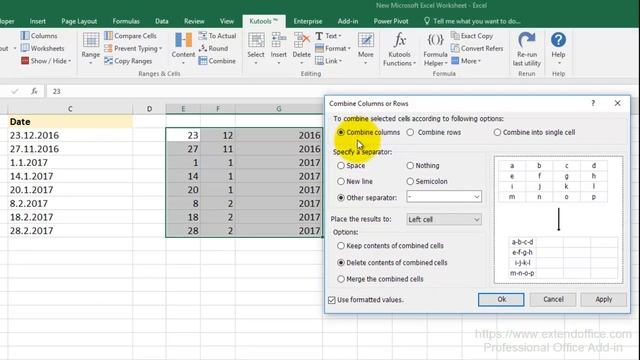Open the Formula Helper
Image resolution: width=640 pixels, height=360 pixels.
[435, 49]
